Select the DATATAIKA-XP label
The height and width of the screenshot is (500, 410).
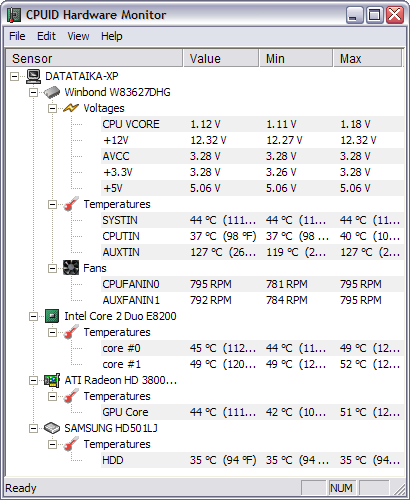click(x=82, y=76)
